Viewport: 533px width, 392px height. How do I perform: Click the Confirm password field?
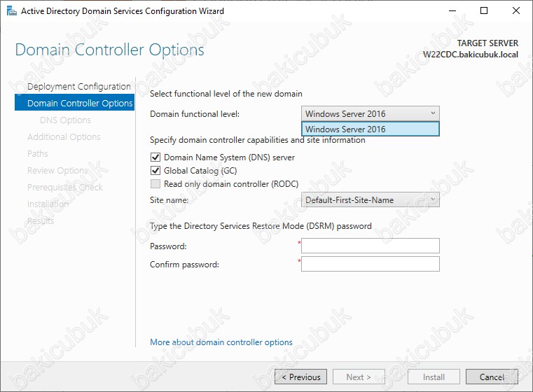click(371, 264)
